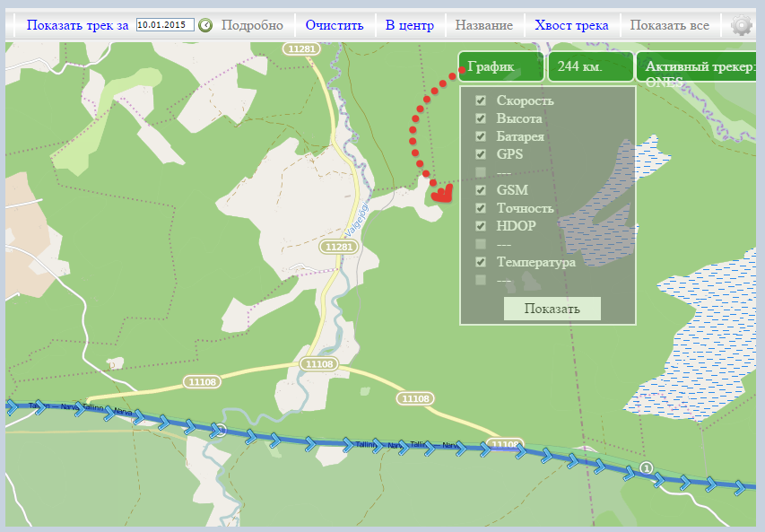Toggle the Батарея checkbox
Image resolution: width=765 pixels, height=532 pixels.
click(x=481, y=136)
